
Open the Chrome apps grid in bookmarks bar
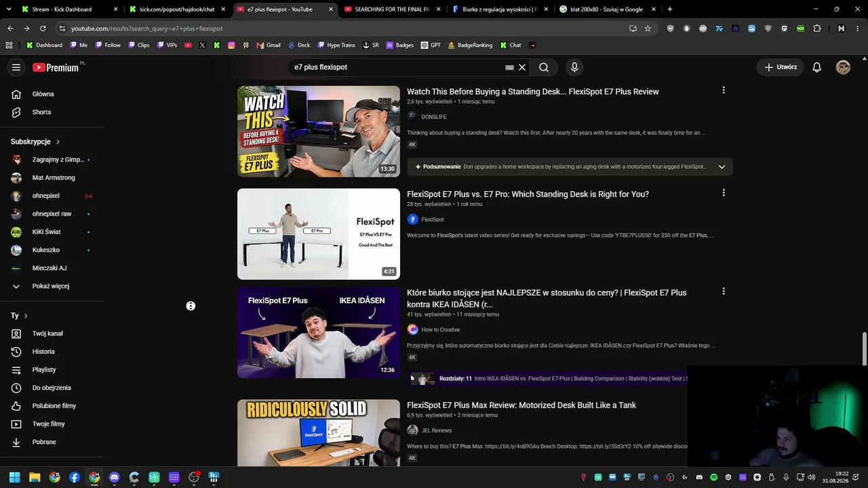point(9,45)
